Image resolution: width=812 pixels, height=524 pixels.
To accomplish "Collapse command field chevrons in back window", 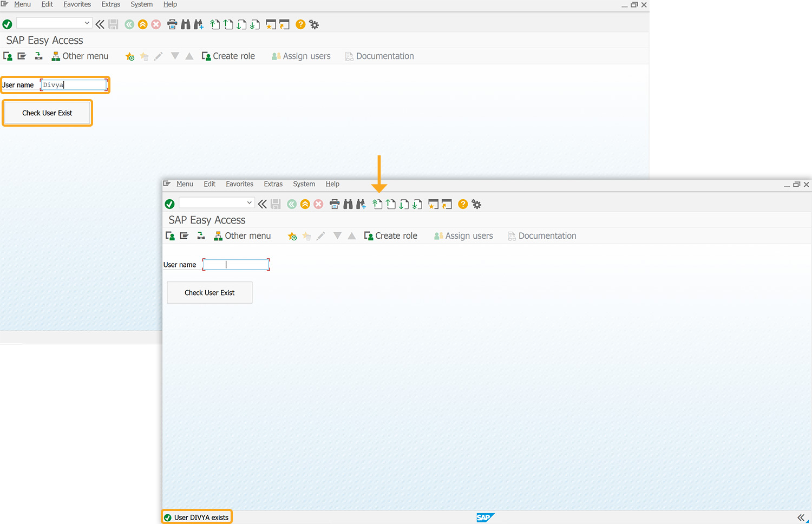I will 100,24.
